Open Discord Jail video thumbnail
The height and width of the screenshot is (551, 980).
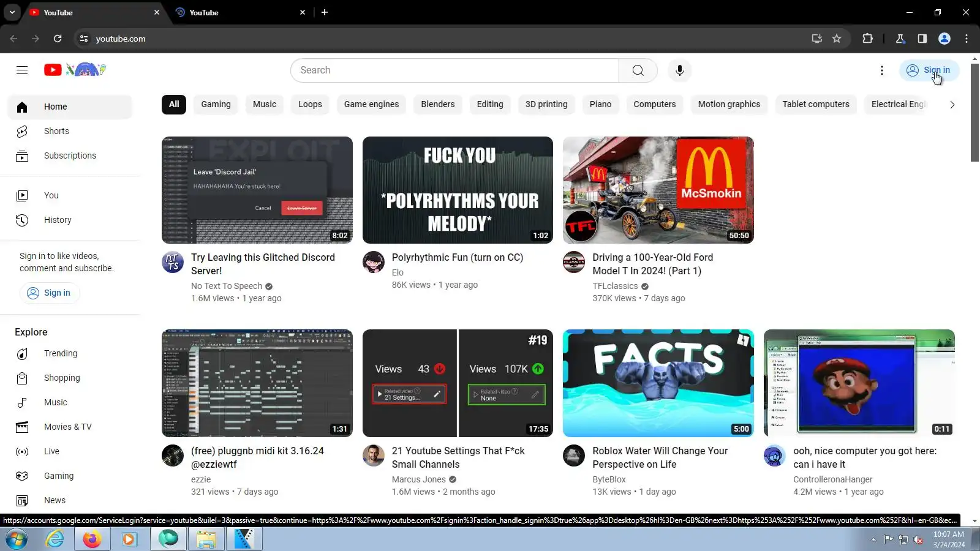257,190
